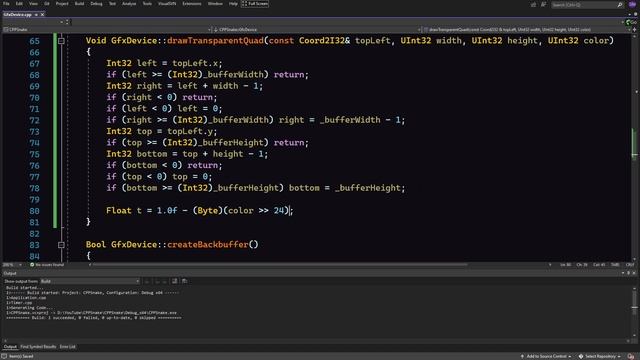Click the split editor icon at top right

pyautogui.click(x=633, y=30)
